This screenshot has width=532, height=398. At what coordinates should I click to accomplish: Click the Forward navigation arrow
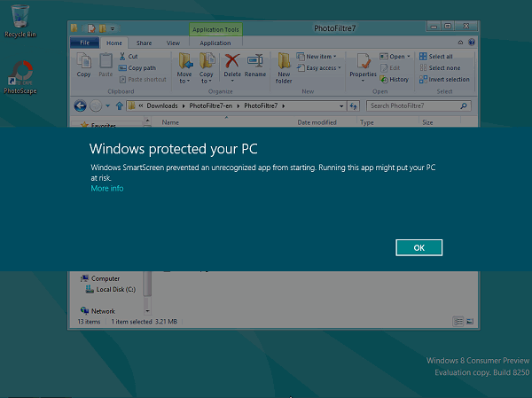(x=96, y=105)
